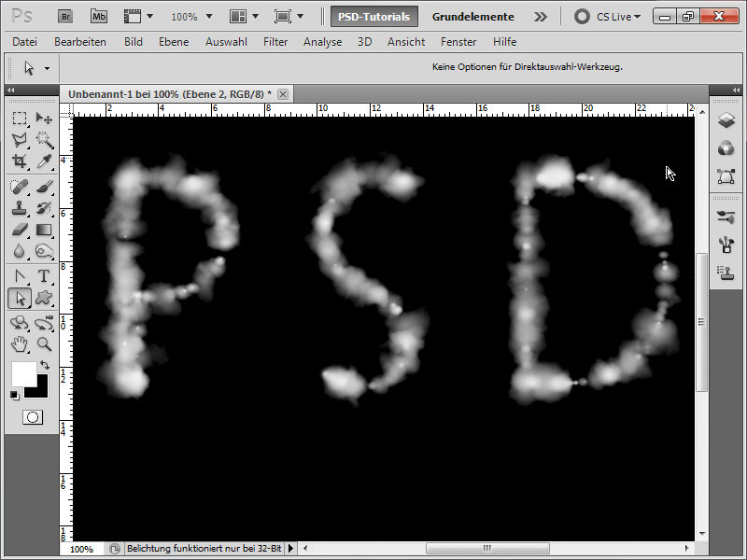747x560 pixels.
Task: Switch to the Grundelemente workspace
Action: click(473, 17)
